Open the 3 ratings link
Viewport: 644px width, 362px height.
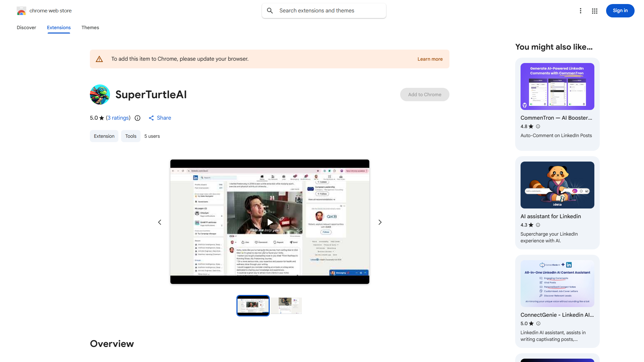(118, 118)
